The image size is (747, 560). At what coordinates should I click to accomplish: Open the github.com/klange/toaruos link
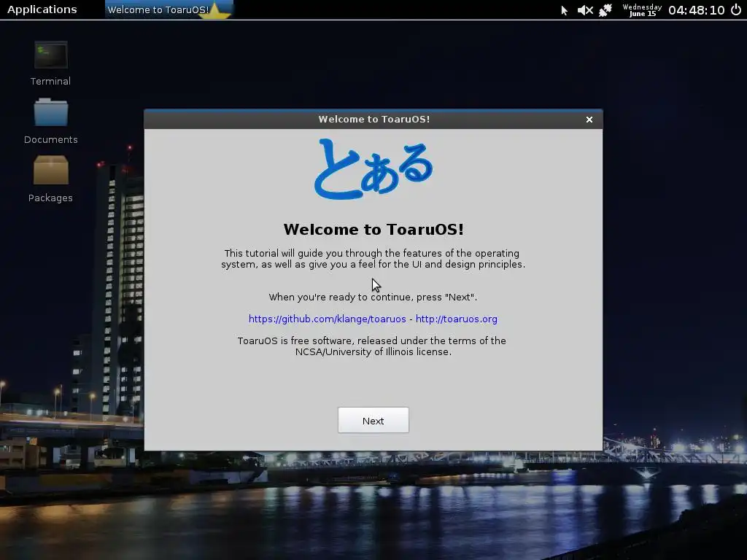328,319
